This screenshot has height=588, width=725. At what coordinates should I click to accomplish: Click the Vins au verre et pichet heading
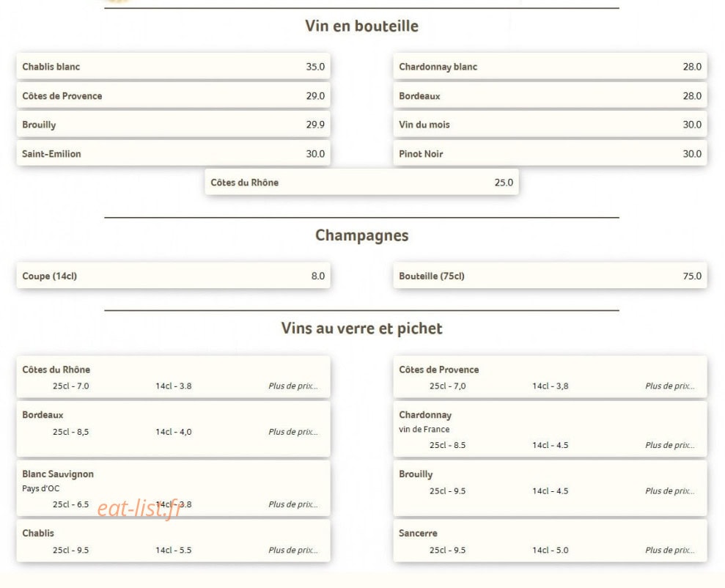(362, 328)
